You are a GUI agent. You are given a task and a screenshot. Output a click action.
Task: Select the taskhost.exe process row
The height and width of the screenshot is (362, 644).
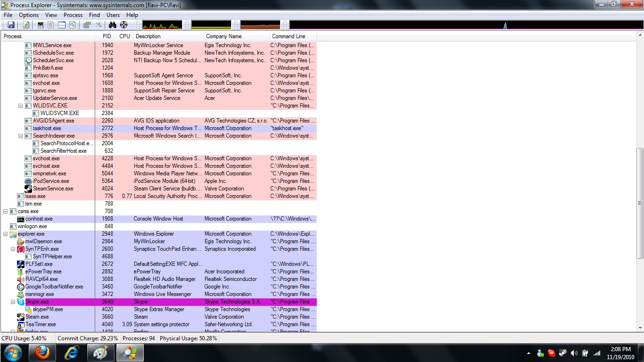pos(158,128)
